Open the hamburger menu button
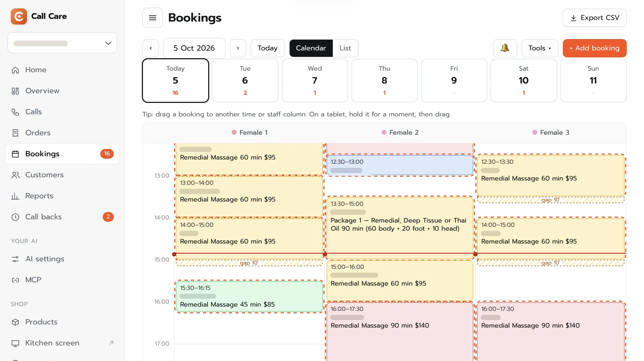This screenshot has height=361, width=644. click(153, 18)
